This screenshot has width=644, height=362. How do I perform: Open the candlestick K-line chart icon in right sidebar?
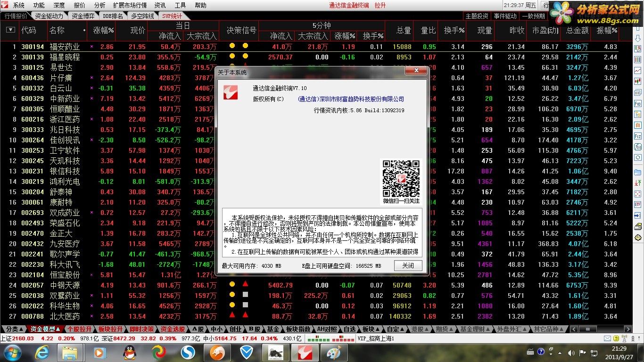[637, 82]
